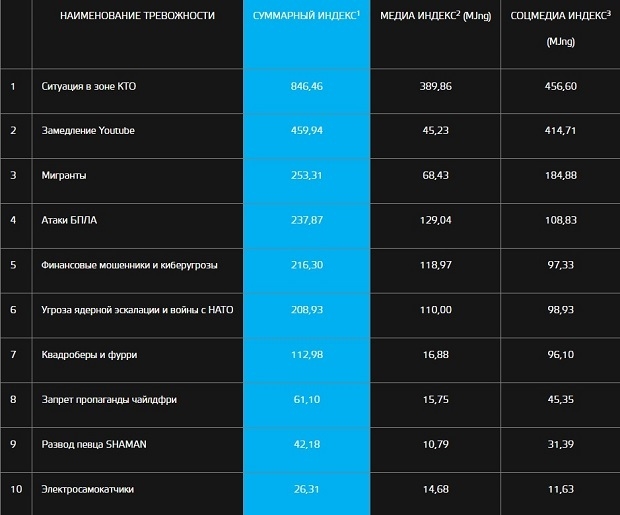Click the highlighted summary value 237,87

pos(306,220)
